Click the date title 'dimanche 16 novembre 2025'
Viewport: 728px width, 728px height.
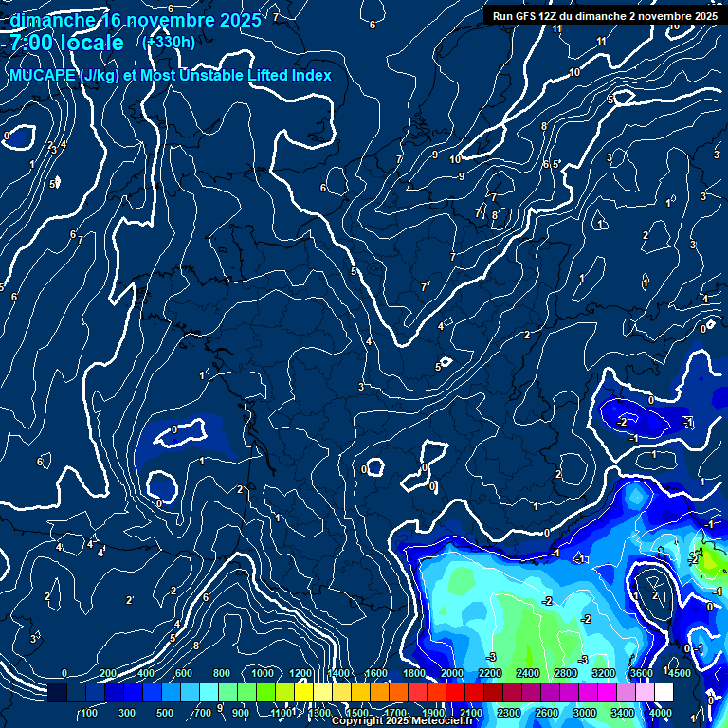pyautogui.click(x=136, y=20)
